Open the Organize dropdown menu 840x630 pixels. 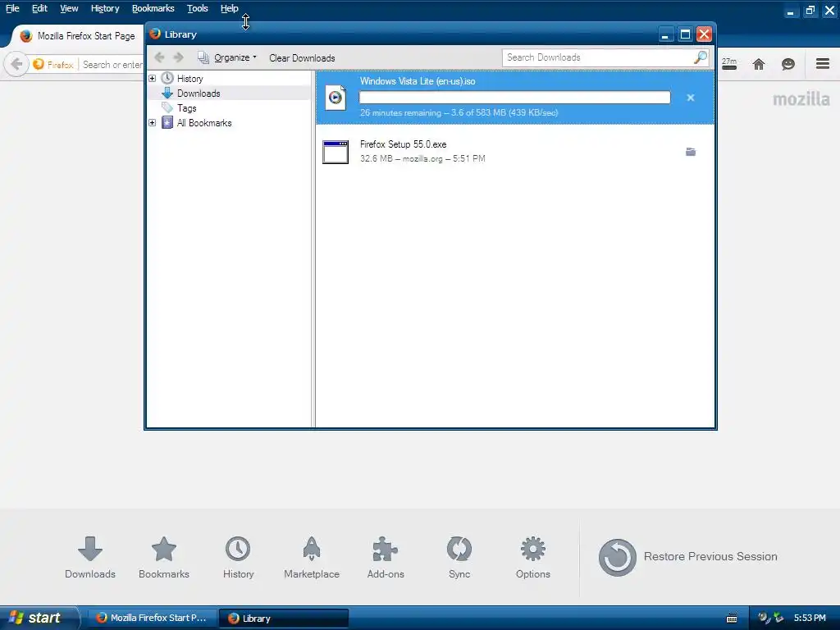click(x=227, y=57)
